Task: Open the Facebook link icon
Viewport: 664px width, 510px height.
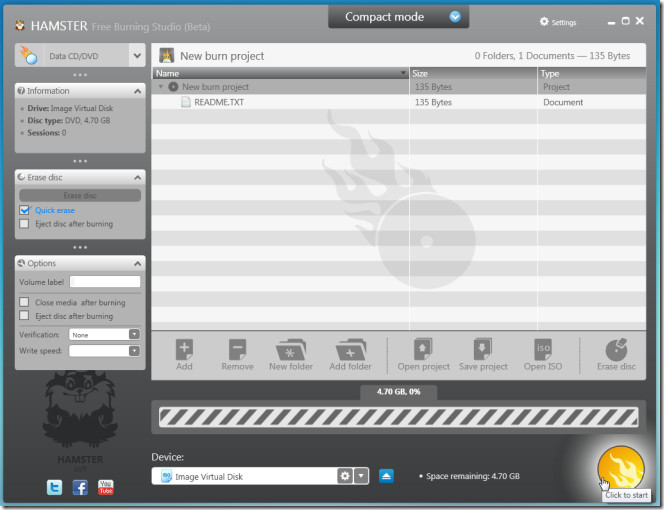Action: point(80,488)
